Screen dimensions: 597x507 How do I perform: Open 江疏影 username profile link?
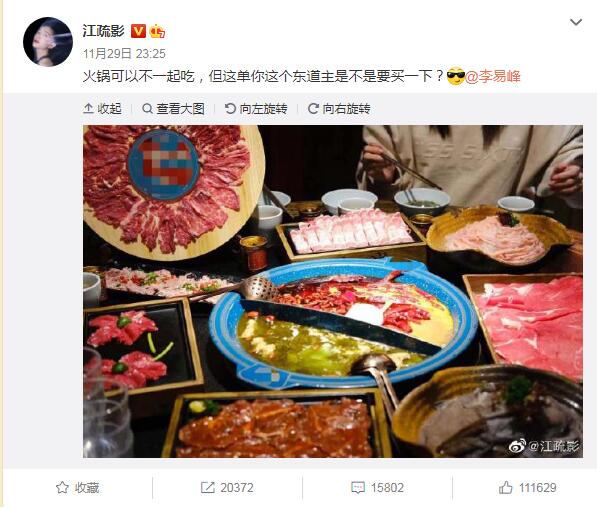(x=104, y=31)
